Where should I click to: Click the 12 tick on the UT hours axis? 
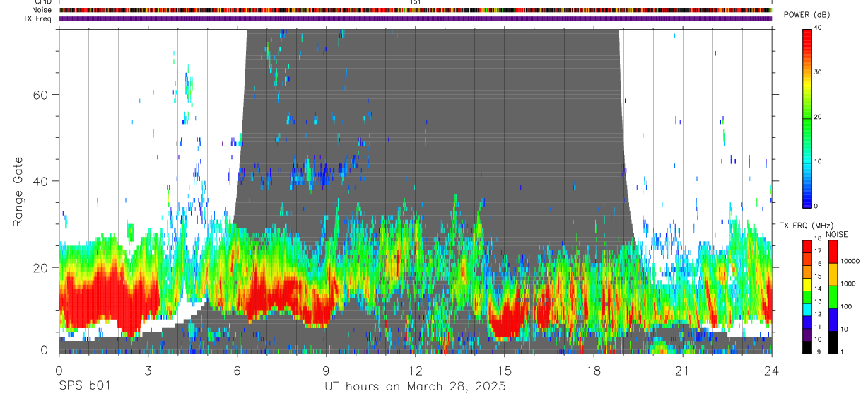pyautogui.click(x=415, y=370)
